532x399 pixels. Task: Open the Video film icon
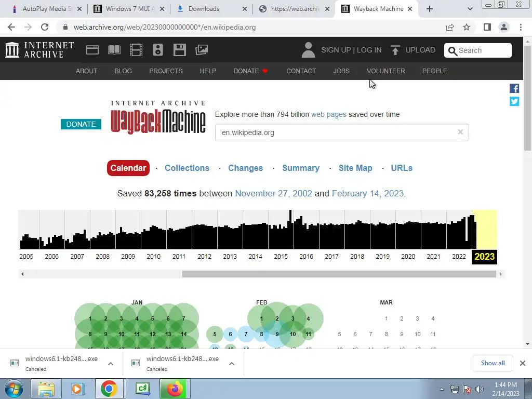point(136,50)
